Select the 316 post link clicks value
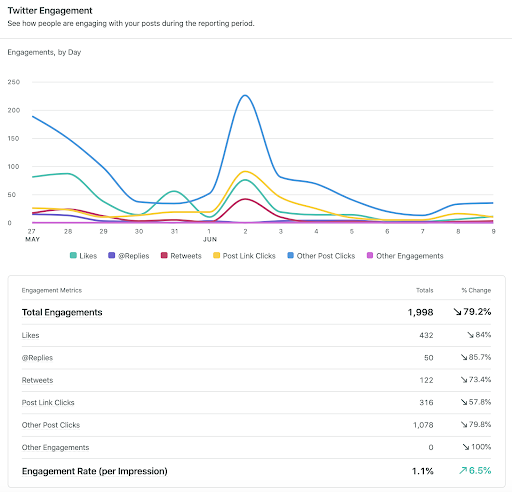 click(426, 403)
